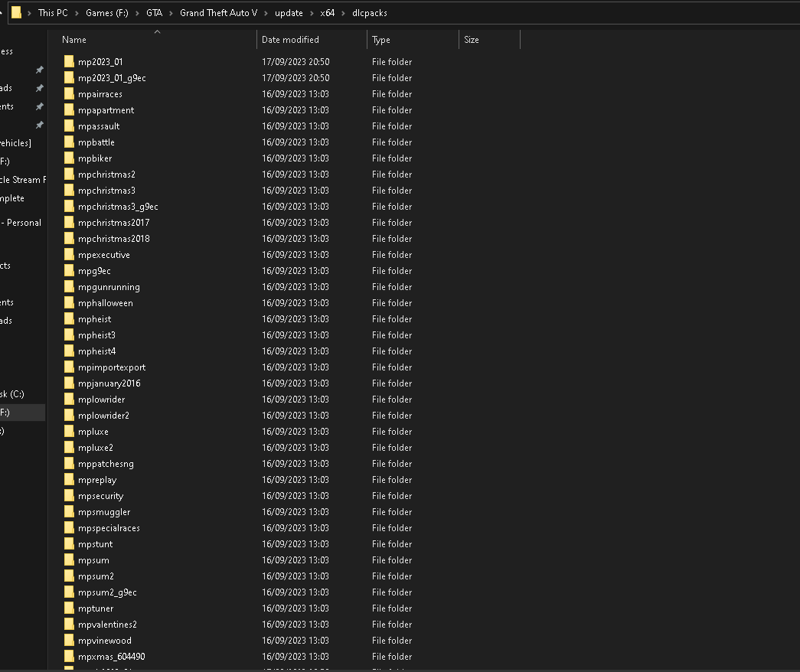This screenshot has width=800, height=672.
Task: Click the mpsecurity folder icon
Action: [x=69, y=495]
